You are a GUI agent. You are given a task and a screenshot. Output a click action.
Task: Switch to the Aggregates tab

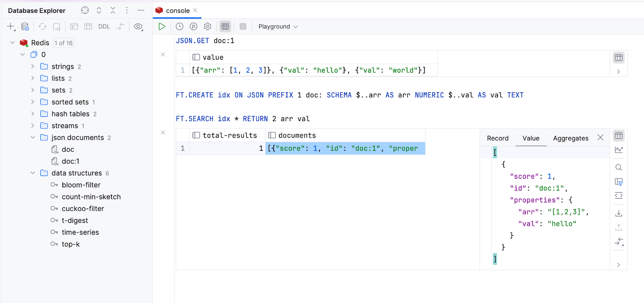click(x=570, y=138)
